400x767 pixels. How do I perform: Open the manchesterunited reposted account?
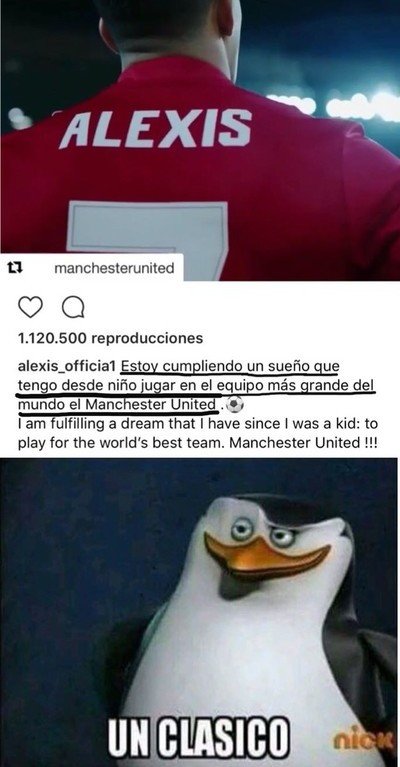[x=114, y=268]
